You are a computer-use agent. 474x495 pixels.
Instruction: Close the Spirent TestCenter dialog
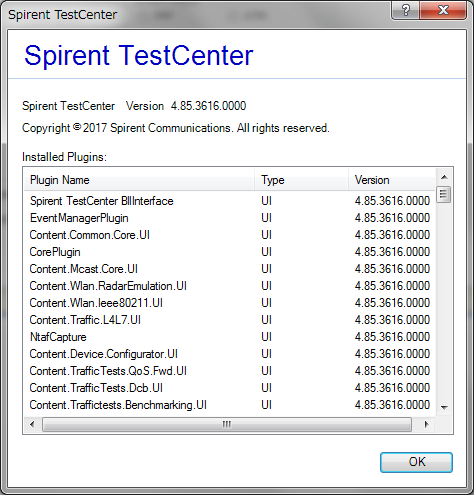(x=443, y=11)
